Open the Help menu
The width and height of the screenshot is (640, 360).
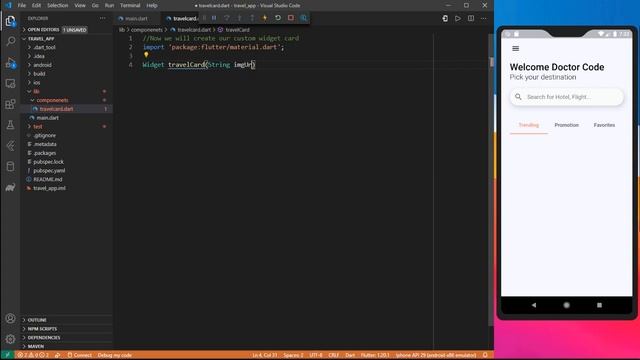coord(152,5)
